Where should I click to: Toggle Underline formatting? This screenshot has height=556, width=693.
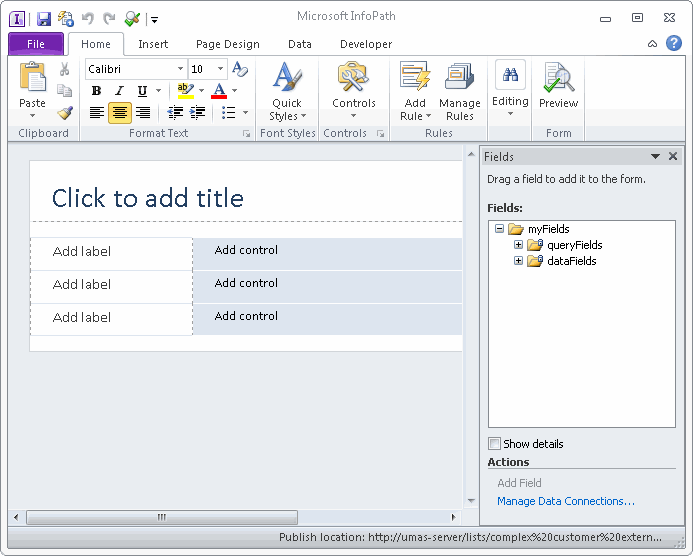[x=142, y=91]
